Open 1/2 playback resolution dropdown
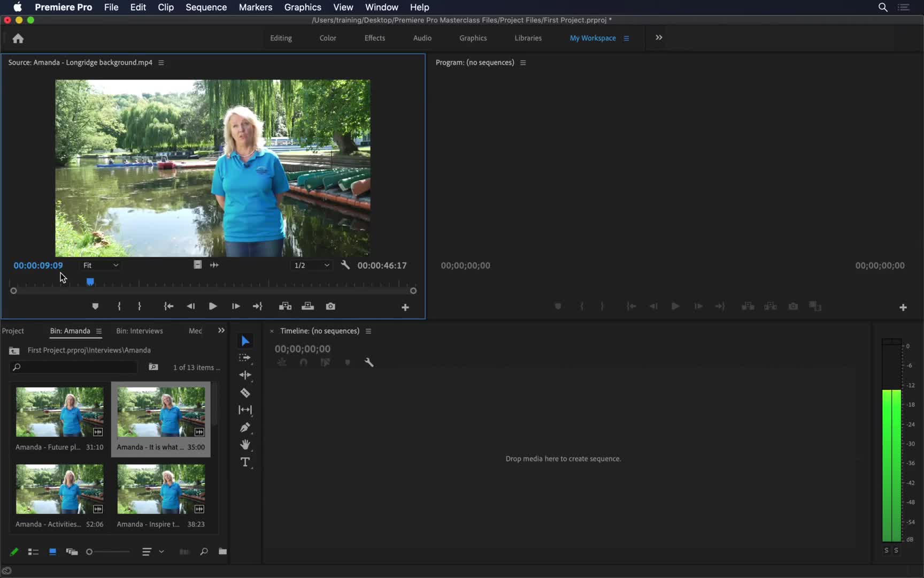The width and height of the screenshot is (924, 578). (312, 265)
